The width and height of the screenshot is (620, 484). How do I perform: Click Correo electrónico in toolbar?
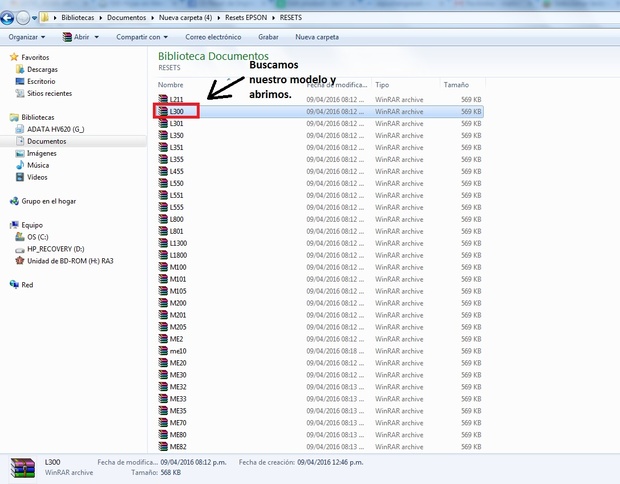[213, 37]
